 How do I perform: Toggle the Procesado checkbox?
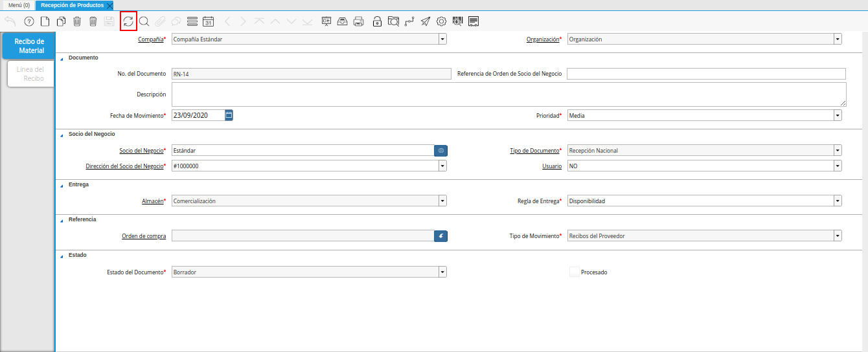tap(574, 272)
